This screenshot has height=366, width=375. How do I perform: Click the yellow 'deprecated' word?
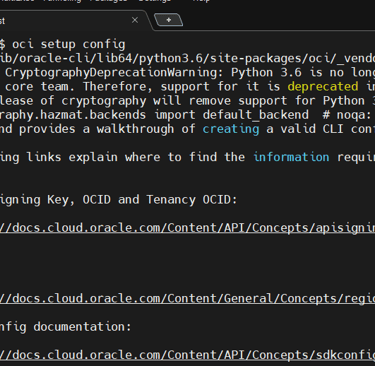point(323,87)
